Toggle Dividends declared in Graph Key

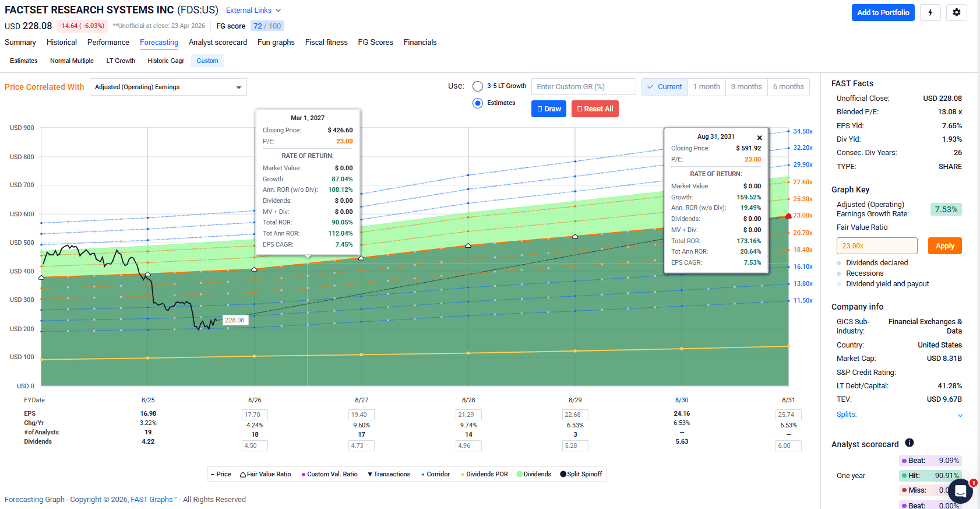[x=872, y=263]
